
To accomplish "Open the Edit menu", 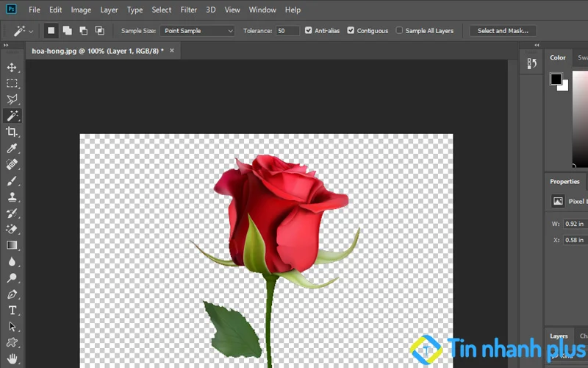I will tap(55, 10).
